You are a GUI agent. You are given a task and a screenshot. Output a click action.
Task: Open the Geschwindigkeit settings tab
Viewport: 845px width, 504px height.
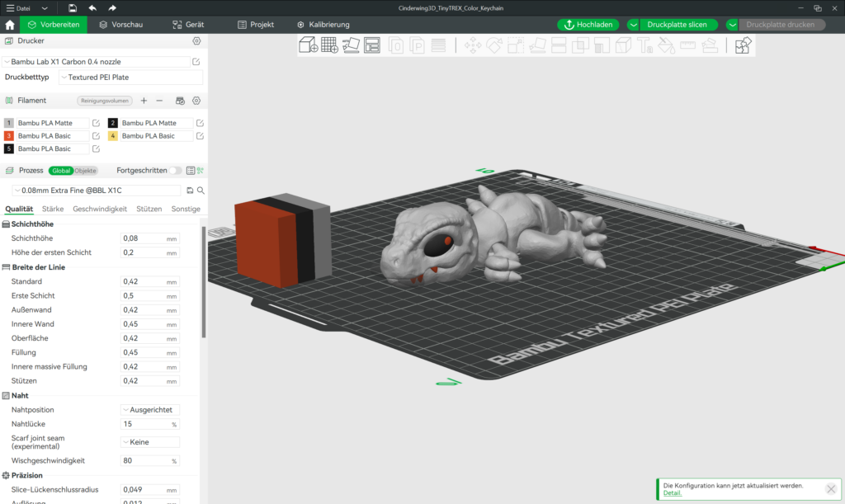100,209
